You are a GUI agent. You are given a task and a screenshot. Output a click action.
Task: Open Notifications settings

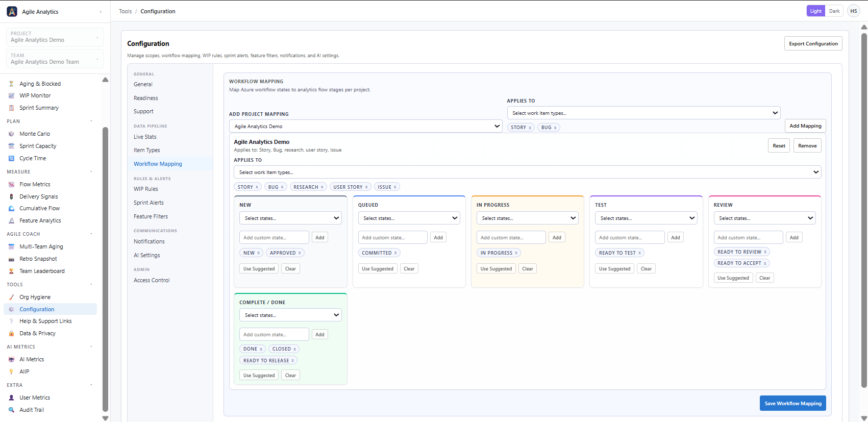pyautogui.click(x=149, y=241)
